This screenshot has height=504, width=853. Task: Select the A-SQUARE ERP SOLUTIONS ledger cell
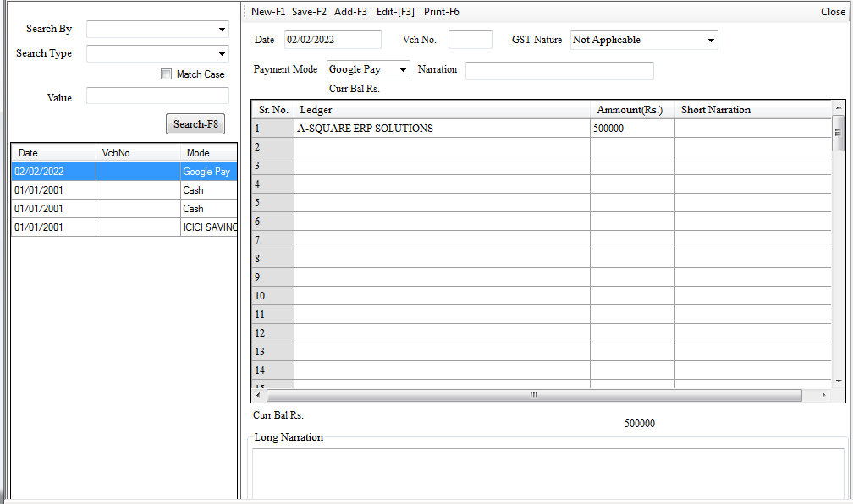pyautogui.click(x=441, y=129)
